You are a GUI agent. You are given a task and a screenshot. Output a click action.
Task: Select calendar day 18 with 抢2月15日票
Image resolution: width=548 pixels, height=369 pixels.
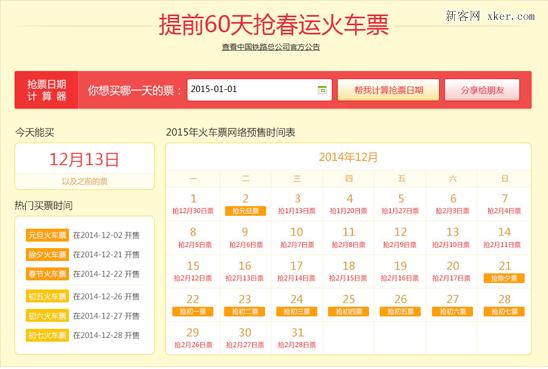(349, 271)
